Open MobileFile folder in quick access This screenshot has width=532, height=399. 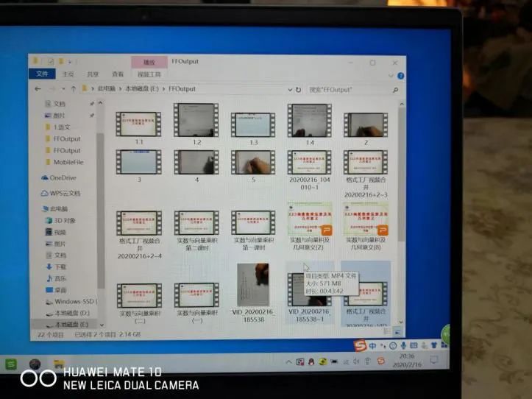point(64,162)
